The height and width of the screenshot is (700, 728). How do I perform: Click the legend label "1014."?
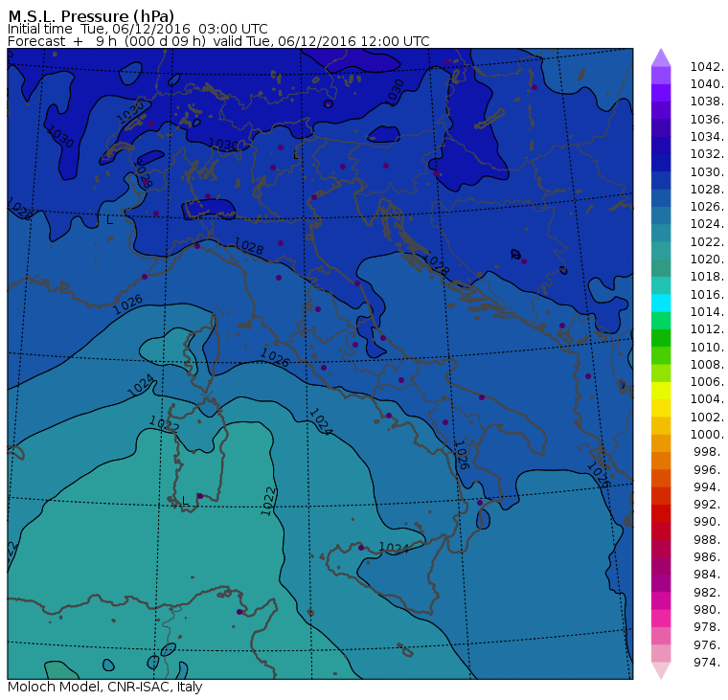[x=707, y=312]
